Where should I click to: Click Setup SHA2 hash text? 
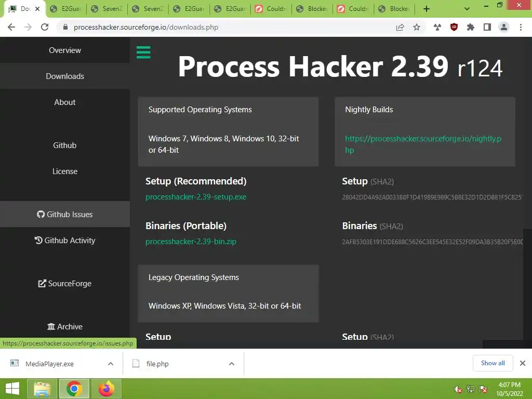pos(433,197)
